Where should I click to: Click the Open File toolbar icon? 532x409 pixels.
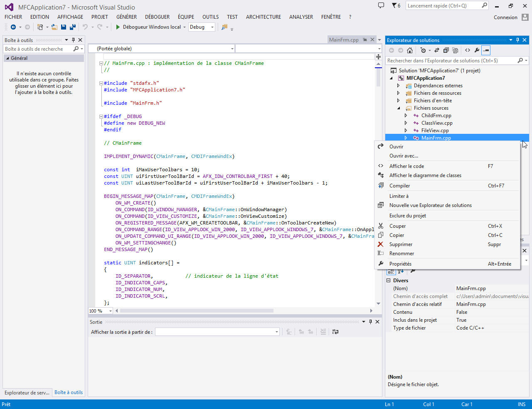[x=54, y=27]
